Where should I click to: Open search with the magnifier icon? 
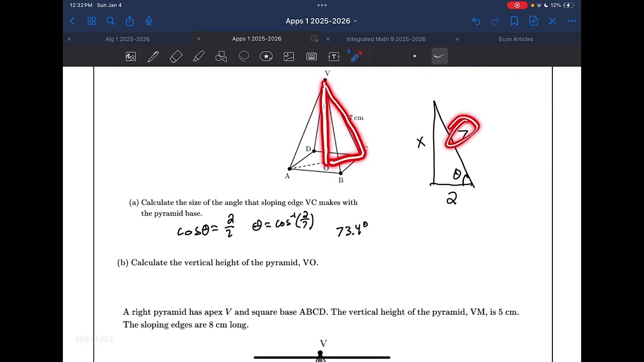tap(111, 21)
